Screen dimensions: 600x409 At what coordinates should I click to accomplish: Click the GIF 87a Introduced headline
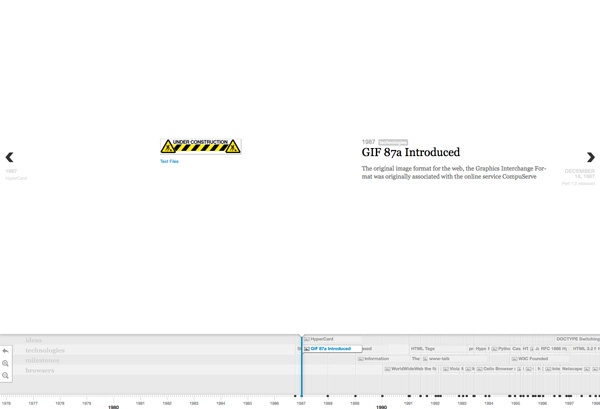click(411, 152)
